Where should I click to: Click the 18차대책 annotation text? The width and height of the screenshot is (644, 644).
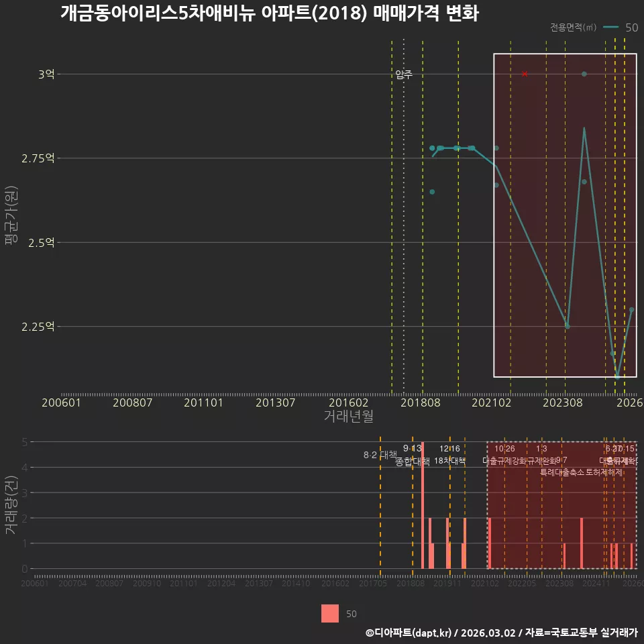(449, 460)
